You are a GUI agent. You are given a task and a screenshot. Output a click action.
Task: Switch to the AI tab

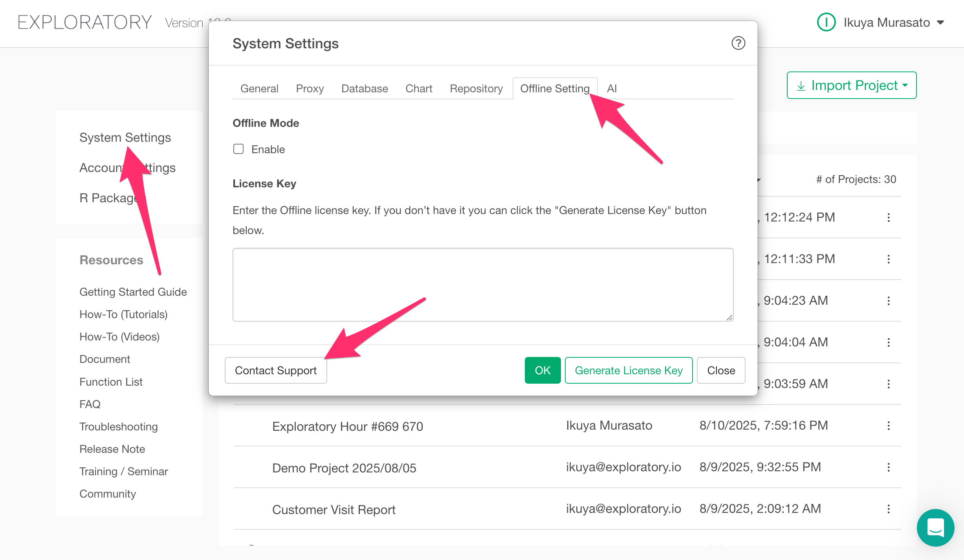pos(612,89)
